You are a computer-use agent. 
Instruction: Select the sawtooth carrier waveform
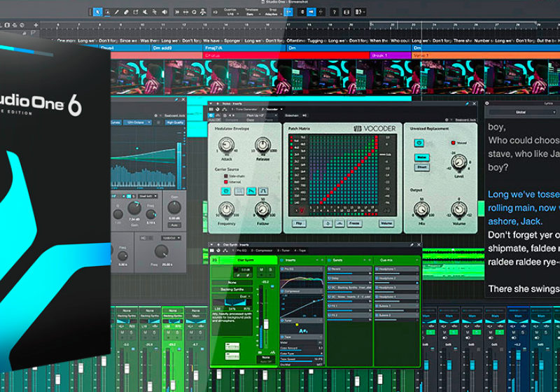click(x=251, y=191)
